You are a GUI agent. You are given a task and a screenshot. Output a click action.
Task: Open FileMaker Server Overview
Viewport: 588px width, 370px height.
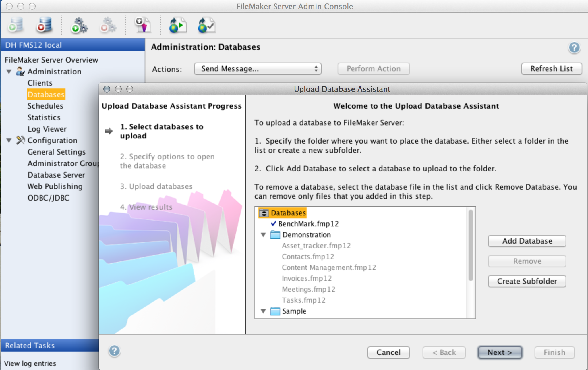(51, 60)
